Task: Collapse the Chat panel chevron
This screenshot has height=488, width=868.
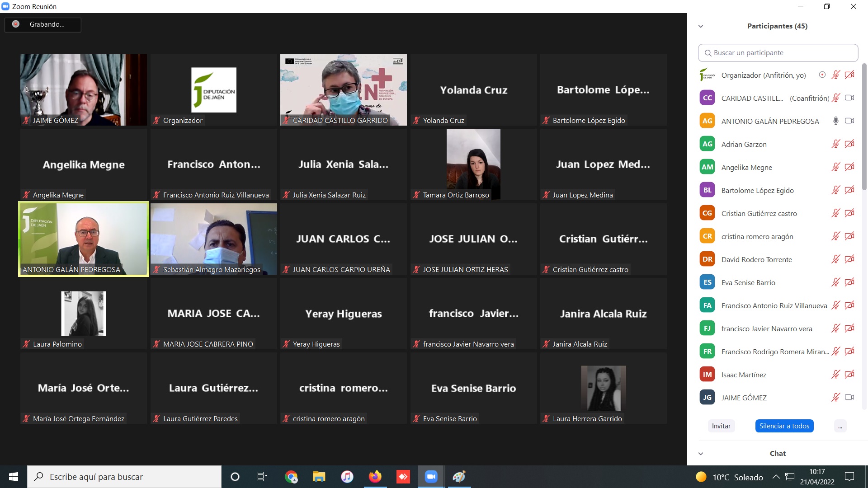Action: tap(701, 454)
